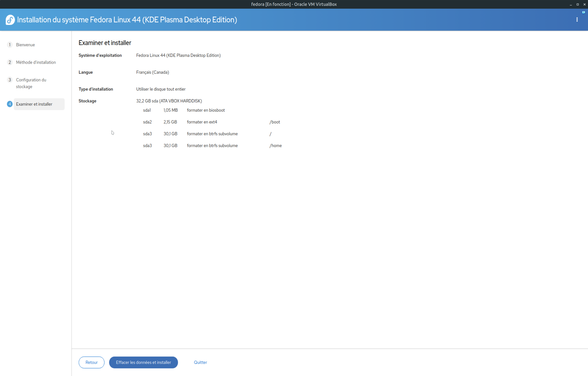Click the Fedora logo in the header

pos(10,20)
